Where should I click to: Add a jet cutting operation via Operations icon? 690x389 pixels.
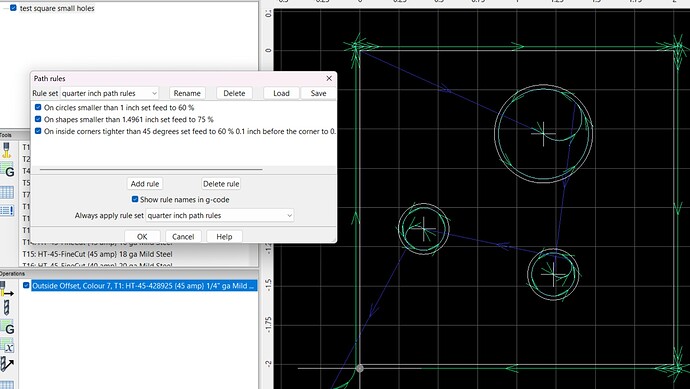pyautogui.click(x=7, y=289)
